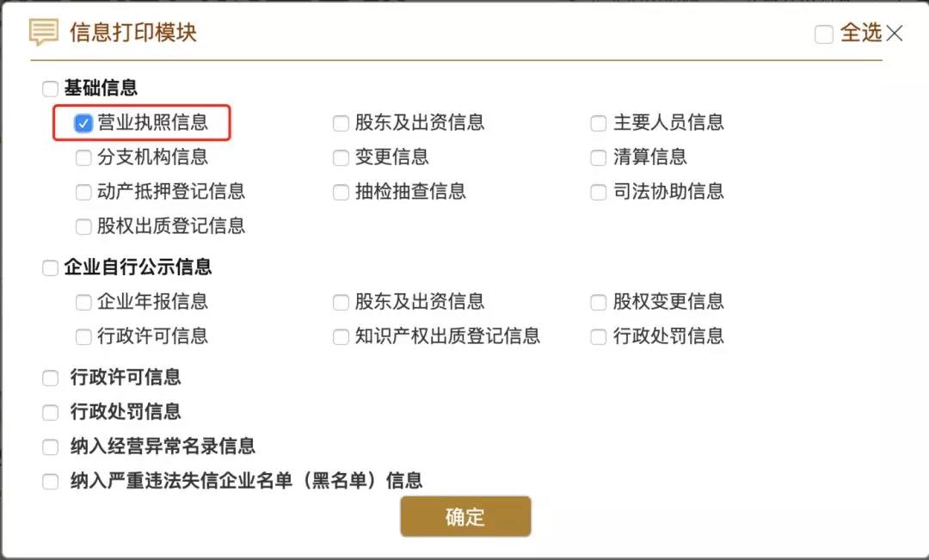Check 知识产权出质登记信息 checkbox

[341, 336]
